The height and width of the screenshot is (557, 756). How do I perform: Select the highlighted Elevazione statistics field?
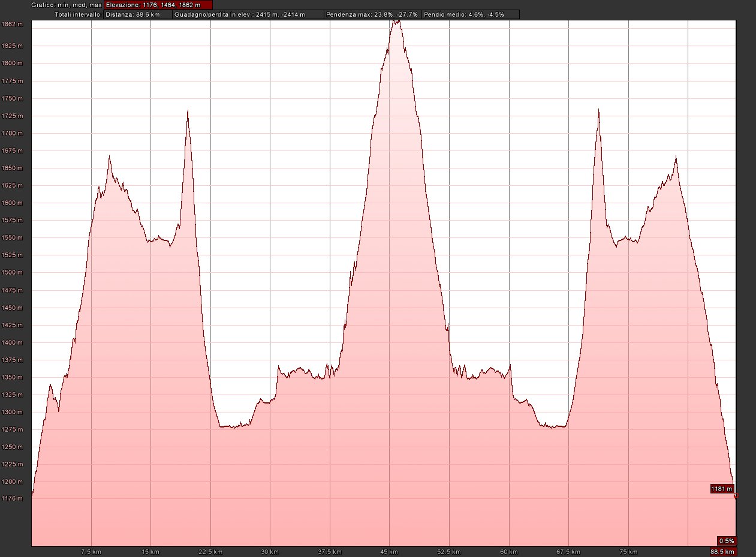pos(158,5)
